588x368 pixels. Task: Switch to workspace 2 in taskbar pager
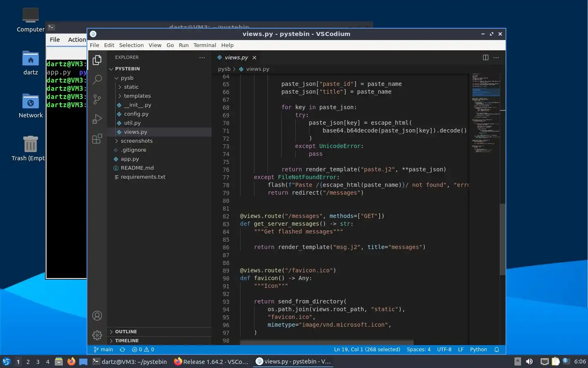pos(28,362)
